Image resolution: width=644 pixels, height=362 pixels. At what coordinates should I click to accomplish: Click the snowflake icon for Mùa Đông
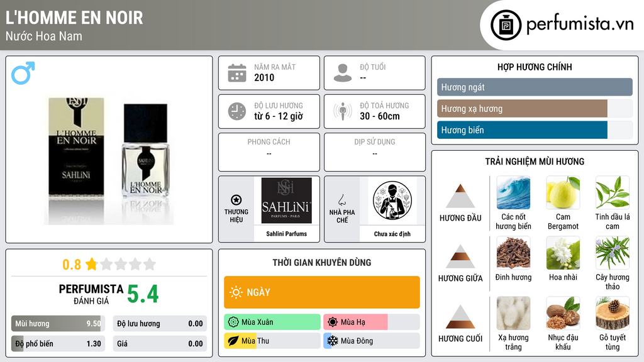pyautogui.click(x=333, y=341)
